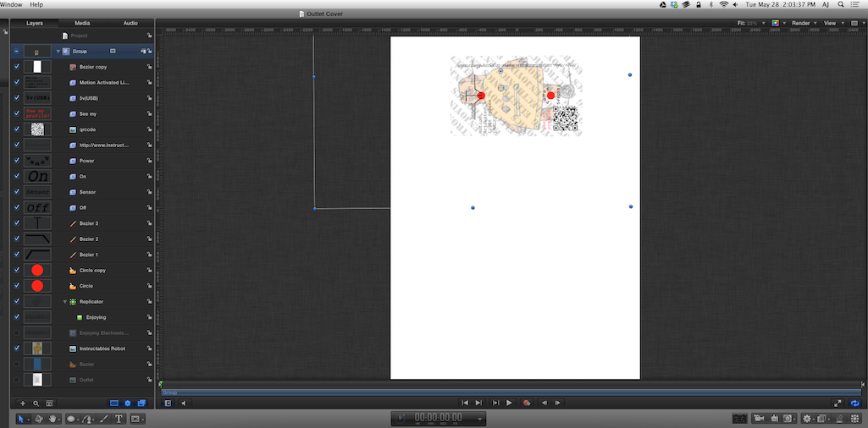Toggle the Sensor layer checkbox
868x428 pixels.
[x=17, y=192]
